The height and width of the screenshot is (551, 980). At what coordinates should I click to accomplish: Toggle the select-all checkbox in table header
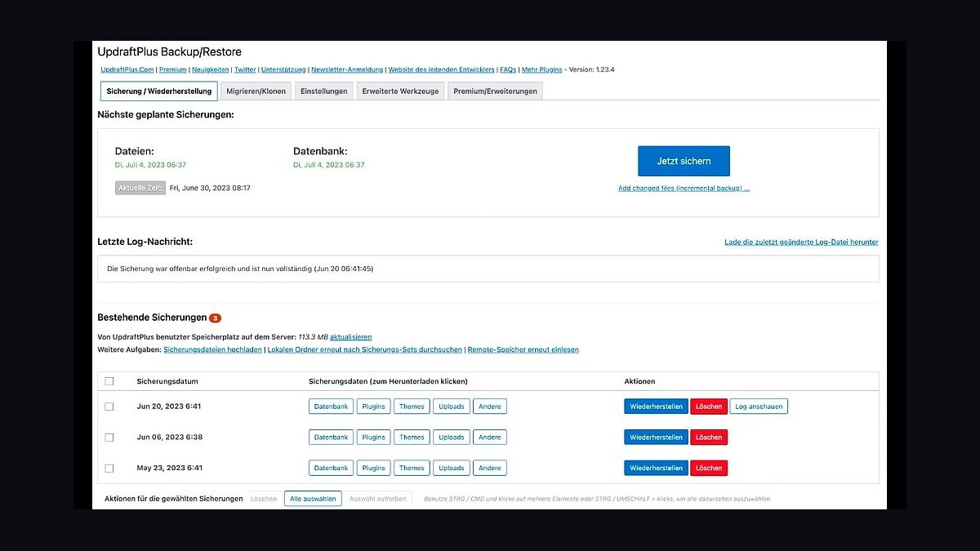[109, 381]
